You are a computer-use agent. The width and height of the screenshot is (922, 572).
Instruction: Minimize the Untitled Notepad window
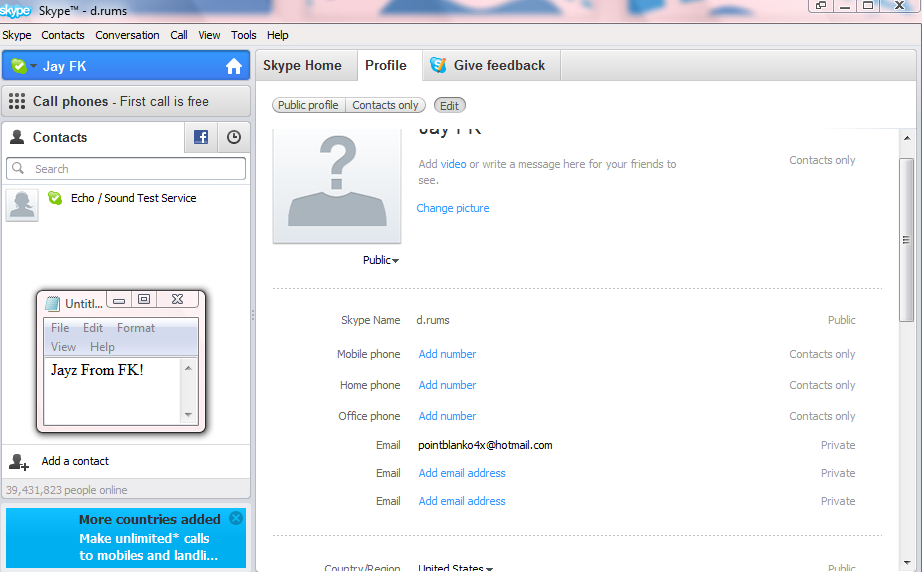(119, 300)
